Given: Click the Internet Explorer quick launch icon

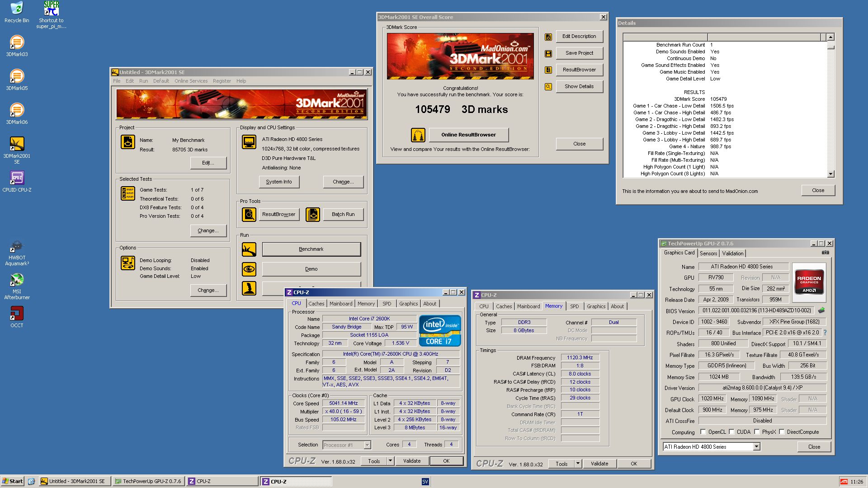Looking at the screenshot, I should point(31,481).
